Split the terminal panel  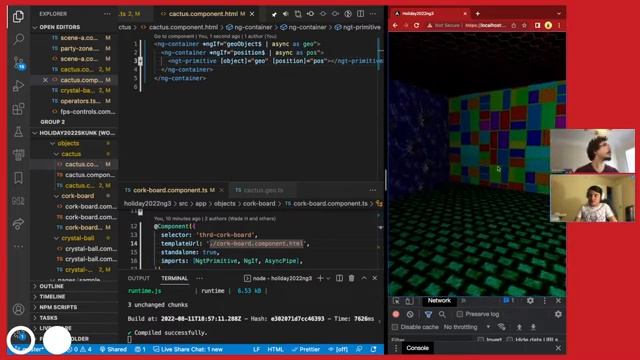[339, 278]
